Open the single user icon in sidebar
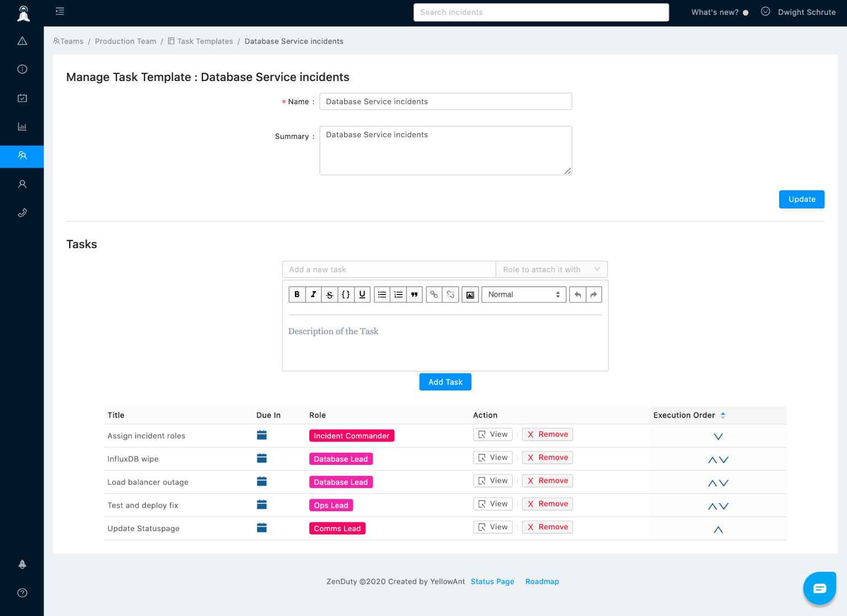Viewport: 847px width, 616px height. [22, 184]
